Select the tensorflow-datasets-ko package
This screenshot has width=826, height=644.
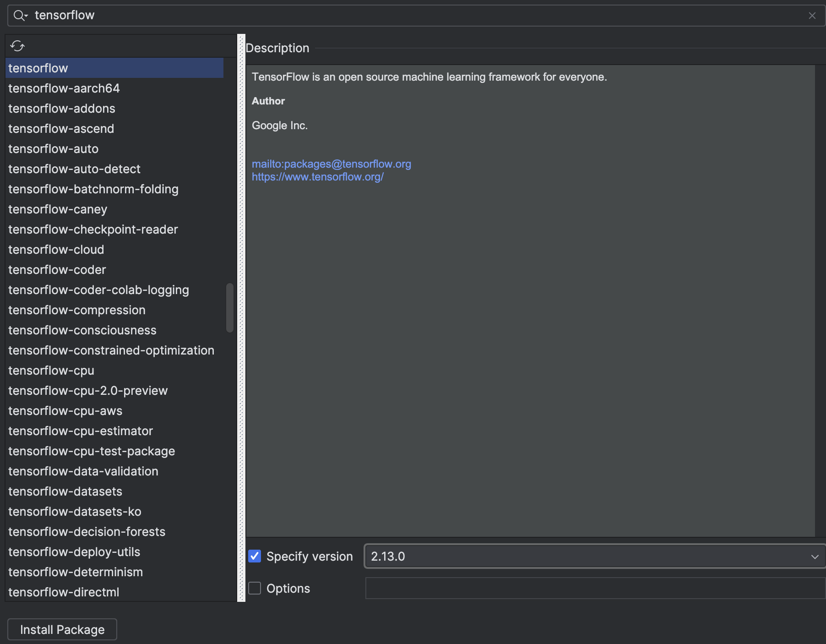click(114, 511)
